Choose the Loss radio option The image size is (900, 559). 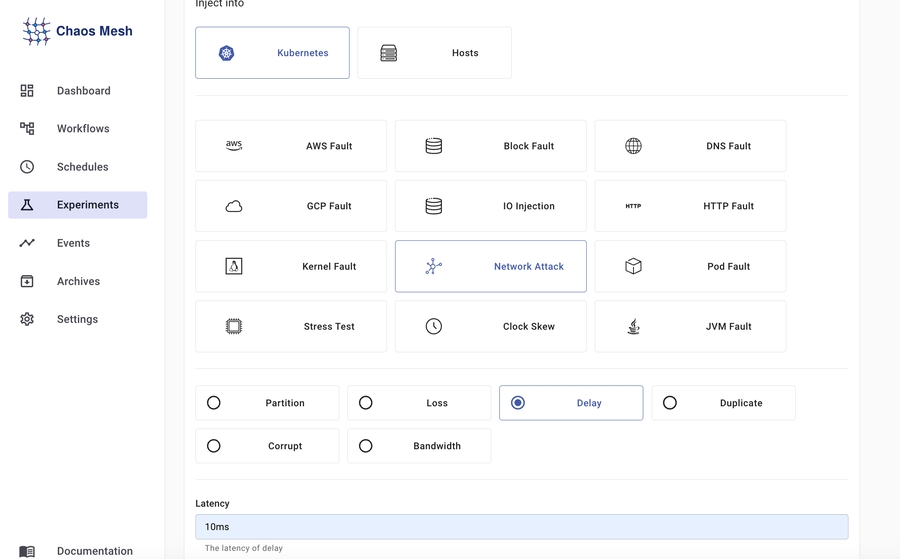point(366,403)
